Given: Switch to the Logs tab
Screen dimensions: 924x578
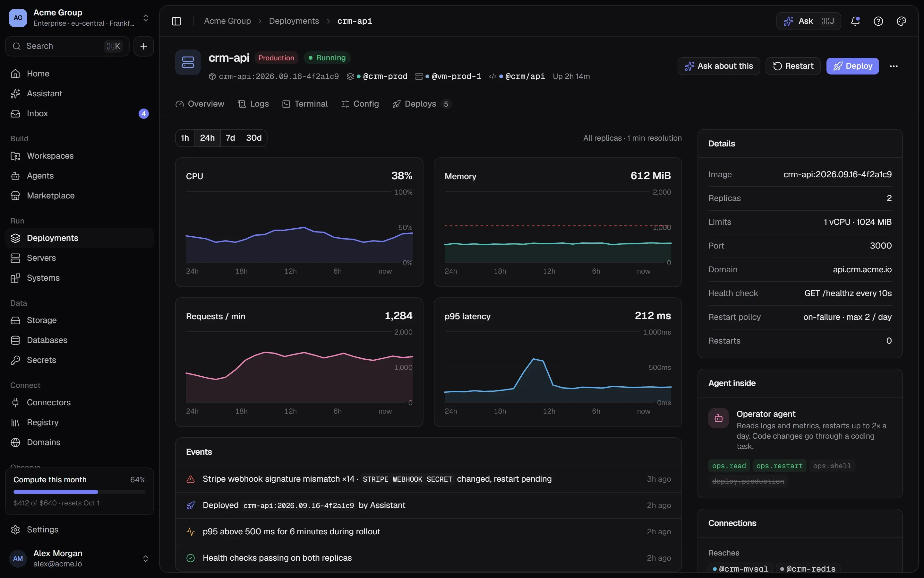Looking at the screenshot, I should 253,104.
